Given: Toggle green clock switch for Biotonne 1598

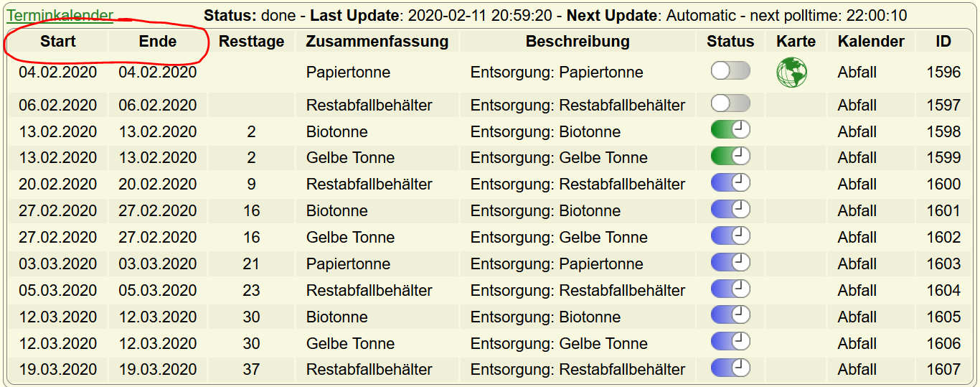Looking at the screenshot, I should click(730, 130).
